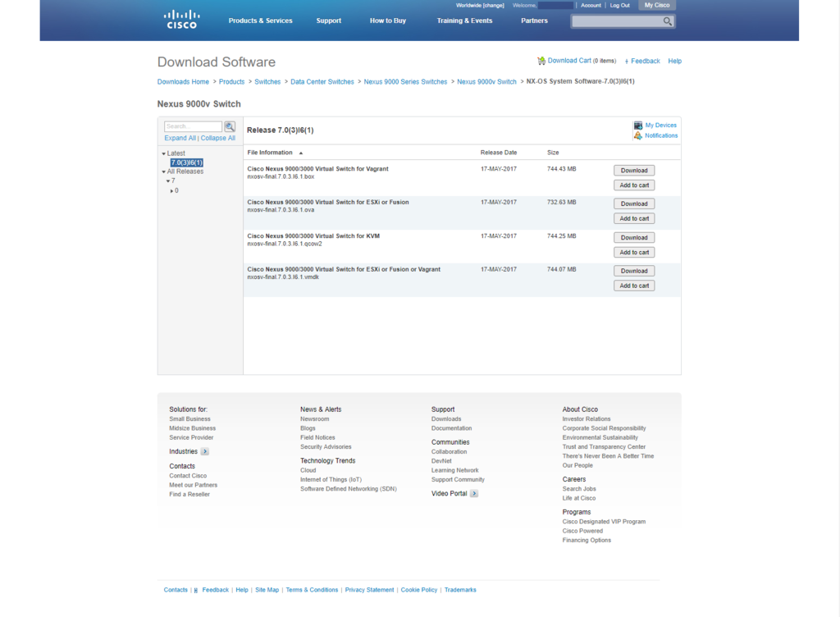Open the Support menu
This screenshot has height=617, width=840.
328,21
